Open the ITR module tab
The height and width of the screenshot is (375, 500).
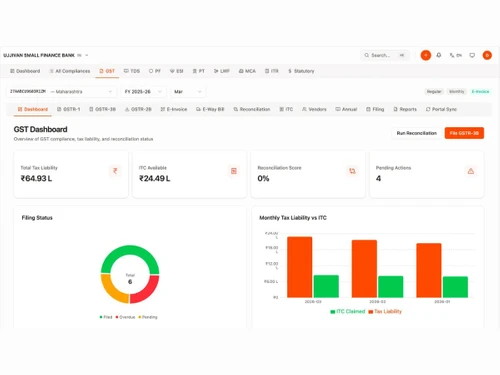(272, 71)
